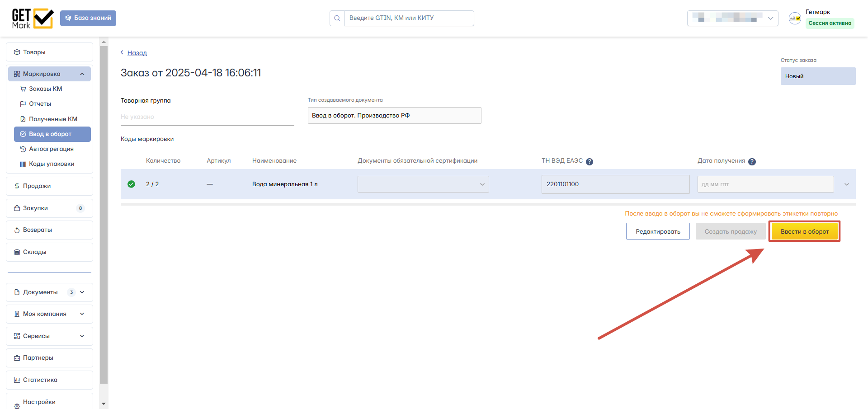Expand the Моя компания menu chevron

pos(82,314)
